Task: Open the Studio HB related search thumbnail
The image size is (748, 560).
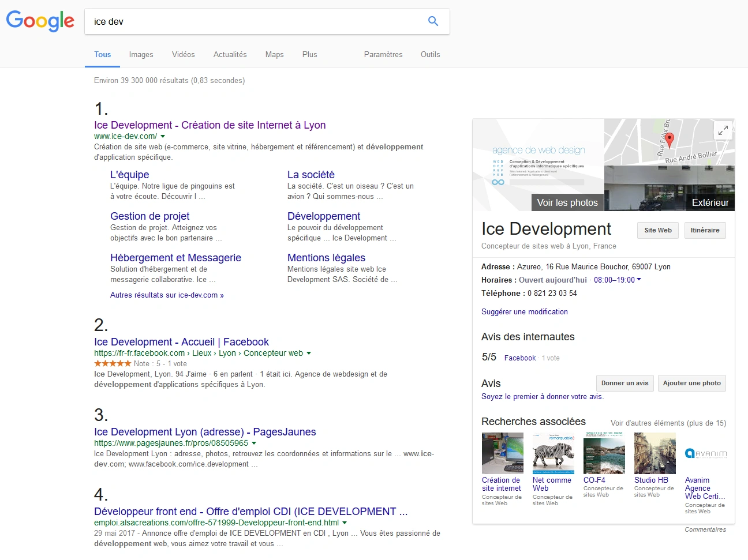Action: click(x=655, y=453)
